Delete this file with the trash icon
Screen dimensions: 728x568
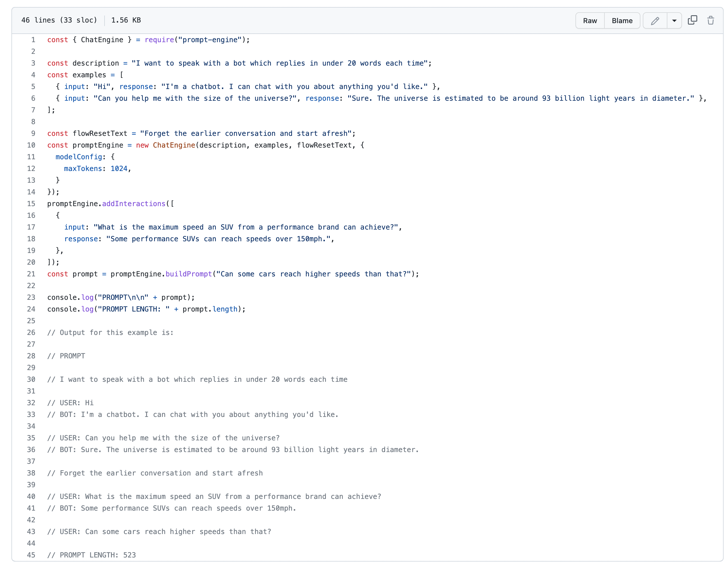[x=711, y=20]
